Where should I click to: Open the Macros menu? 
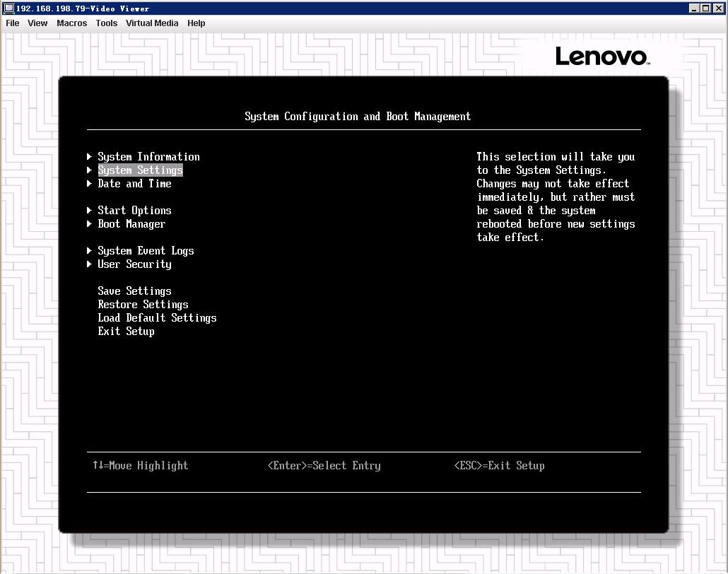tap(71, 23)
